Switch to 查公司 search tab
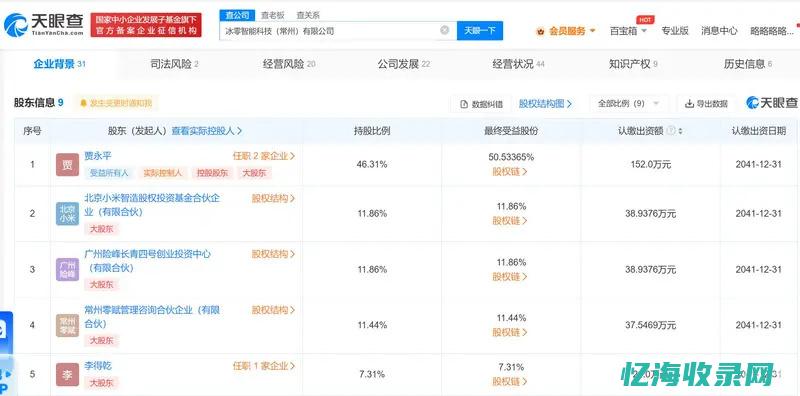Screen dimensions: 800x396 [x=237, y=15]
